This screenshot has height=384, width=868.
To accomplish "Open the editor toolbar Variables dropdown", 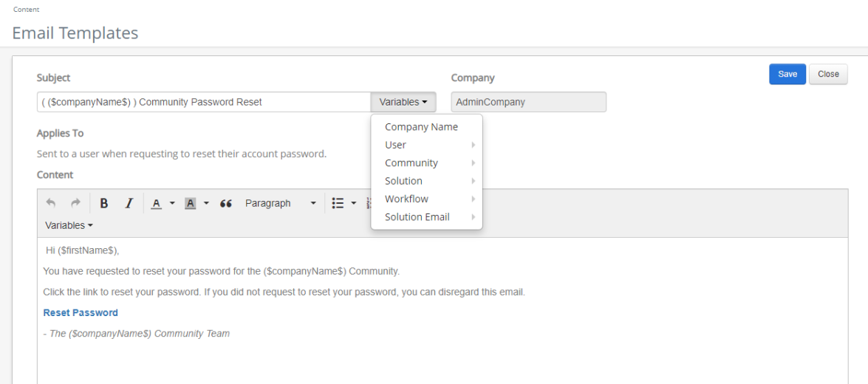I will tap(69, 225).
